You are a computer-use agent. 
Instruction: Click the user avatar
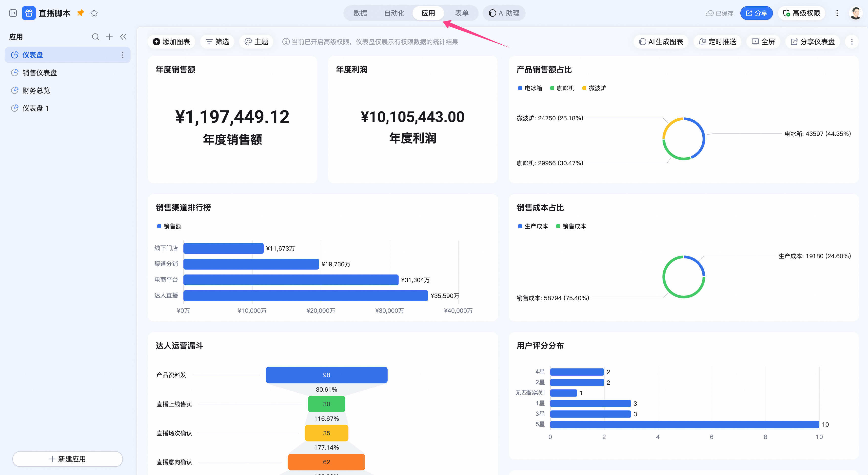point(855,13)
